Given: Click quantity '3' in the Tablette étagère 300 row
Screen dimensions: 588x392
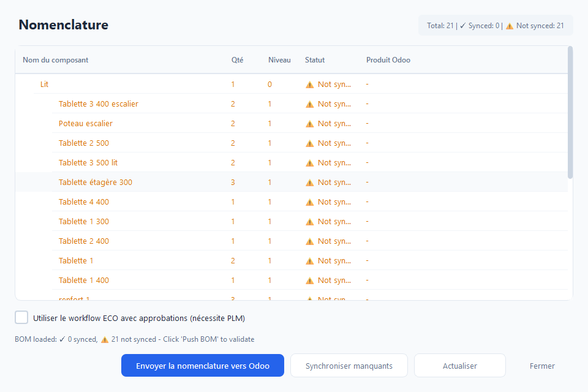Looking at the screenshot, I should click(233, 183).
